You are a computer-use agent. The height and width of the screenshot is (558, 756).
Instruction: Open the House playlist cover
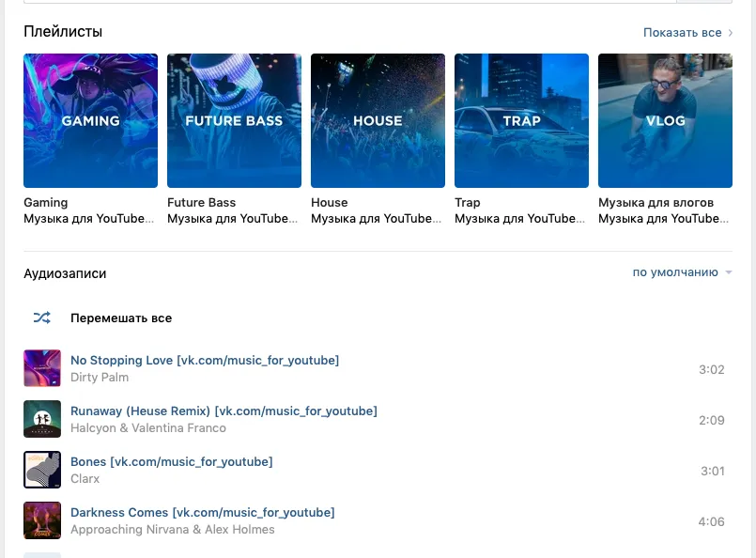pyautogui.click(x=378, y=120)
